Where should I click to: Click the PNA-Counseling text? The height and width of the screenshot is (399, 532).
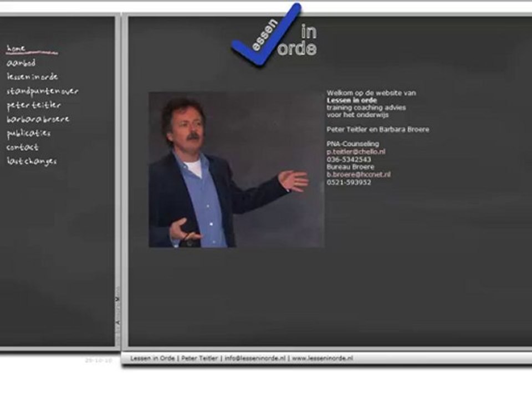click(x=353, y=144)
